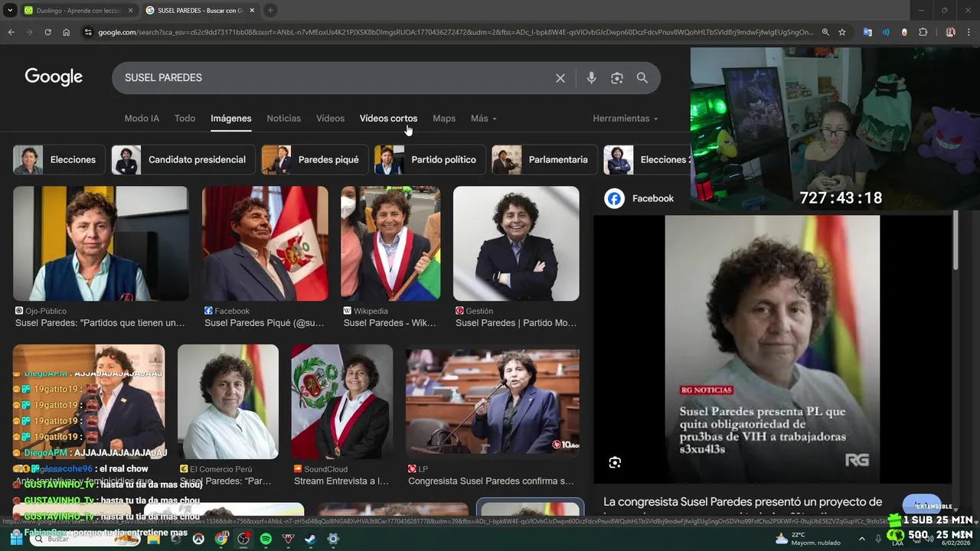Open Chrome three-dot menu

[x=969, y=32]
